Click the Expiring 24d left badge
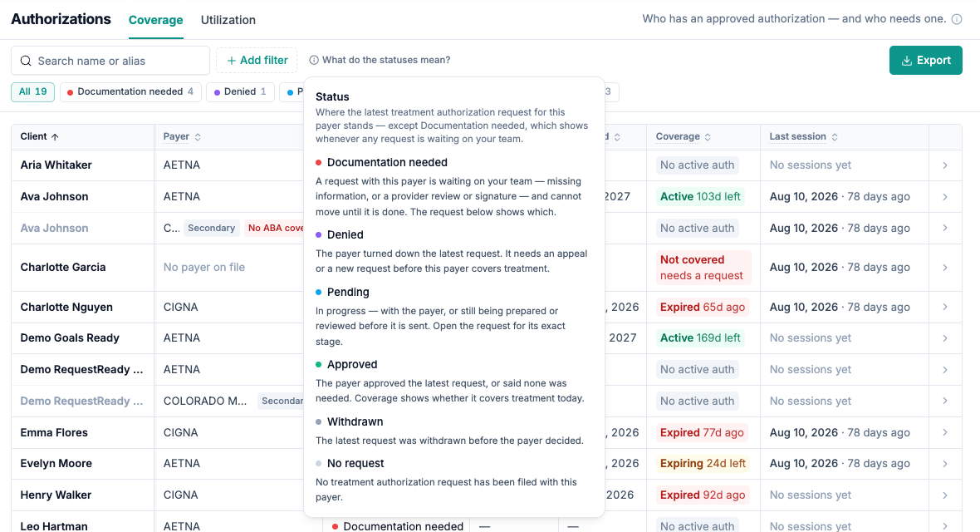Screen dimensions: 980x532 tap(703, 464)
